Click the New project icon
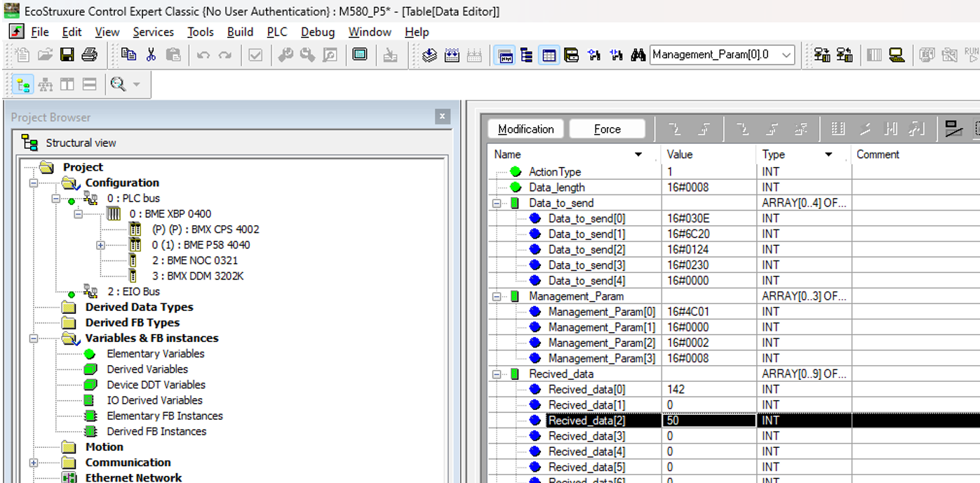The image size is (980, 483). [22, 55]
